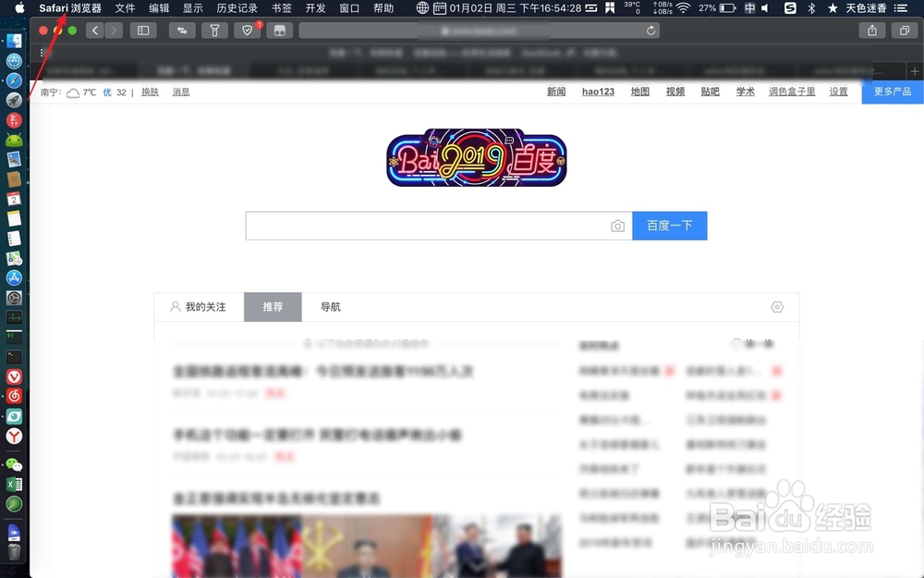924x578 pixels.
Task: Click the Safari address bar
Action: pyautogui.click(x=479, y=31)
